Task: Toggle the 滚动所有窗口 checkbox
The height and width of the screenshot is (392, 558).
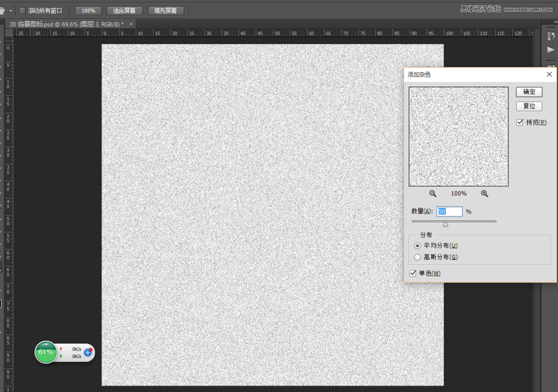Action: 22,11
